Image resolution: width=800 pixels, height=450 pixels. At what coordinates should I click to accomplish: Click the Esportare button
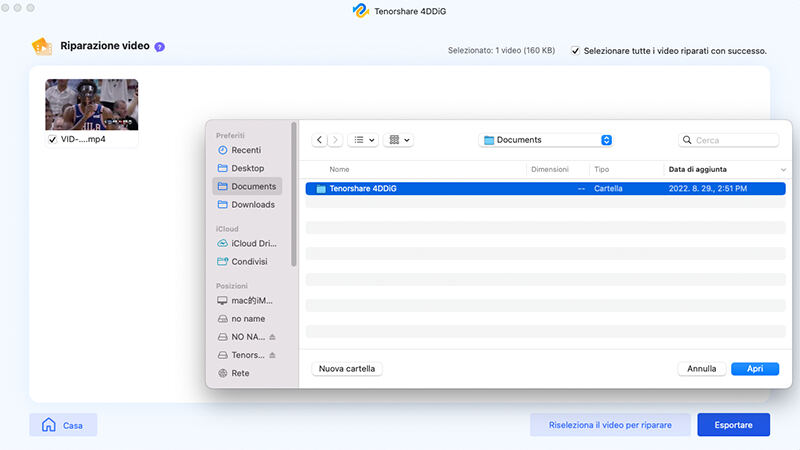(734, 424)
